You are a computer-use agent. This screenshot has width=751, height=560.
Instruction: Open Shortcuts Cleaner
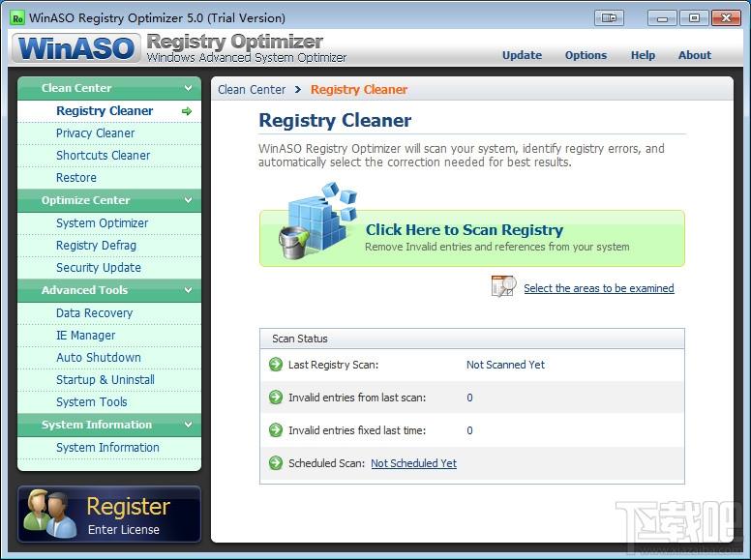coord(109,156)
